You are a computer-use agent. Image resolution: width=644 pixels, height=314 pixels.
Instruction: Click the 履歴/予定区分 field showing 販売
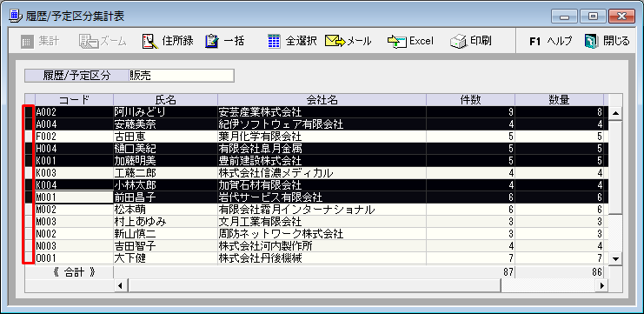(x=181, y=76)
